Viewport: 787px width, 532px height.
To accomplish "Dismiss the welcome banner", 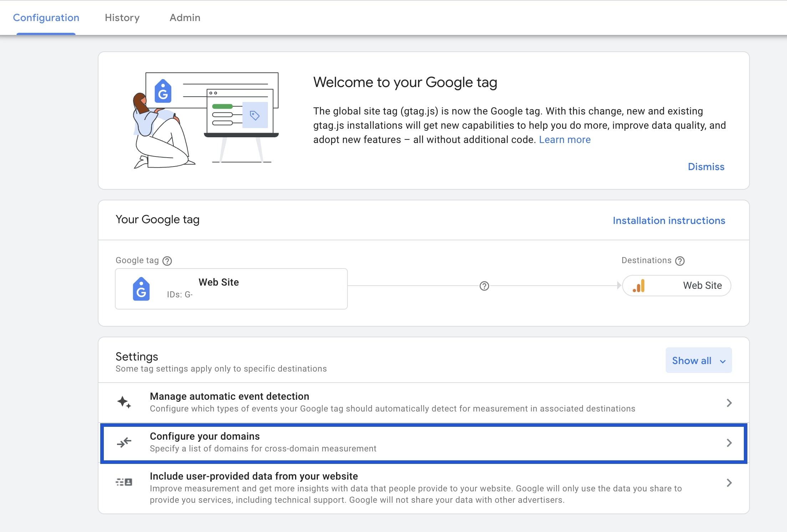I will 706,167.
